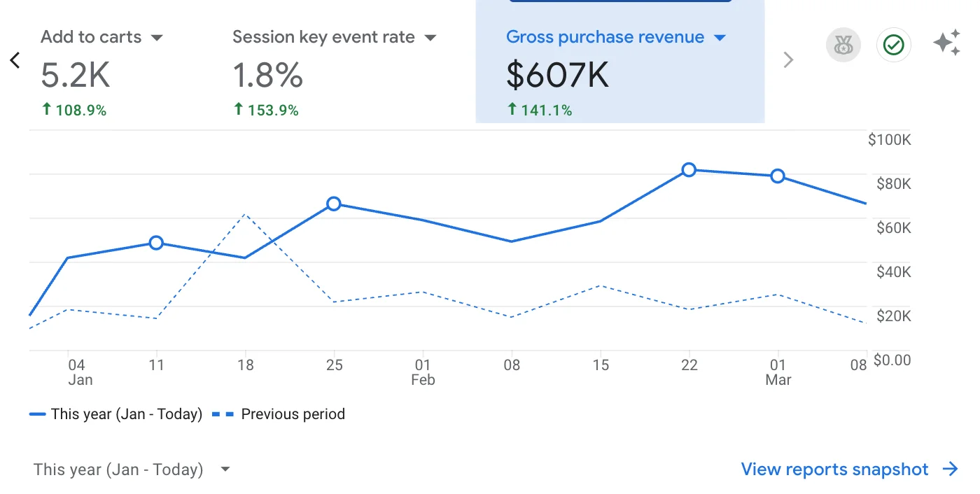Click the $607K revenue value
Viewport: 980px width, 494px height.
click(x=557, y=73)
